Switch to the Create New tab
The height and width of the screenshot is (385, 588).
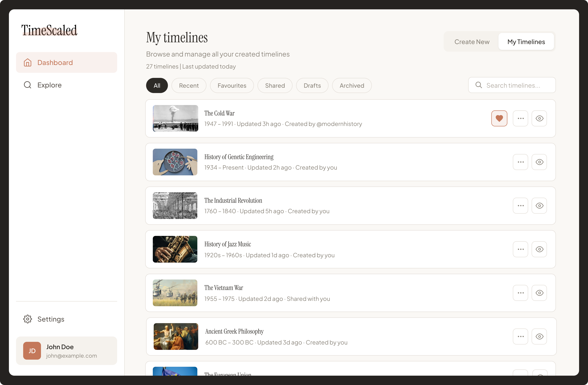[472, 42]
